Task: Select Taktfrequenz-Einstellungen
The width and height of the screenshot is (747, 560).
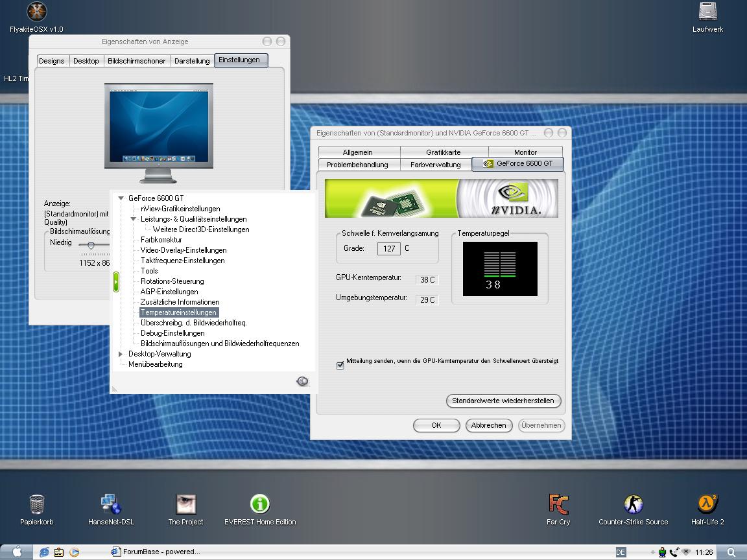Action: coord(182,261)
